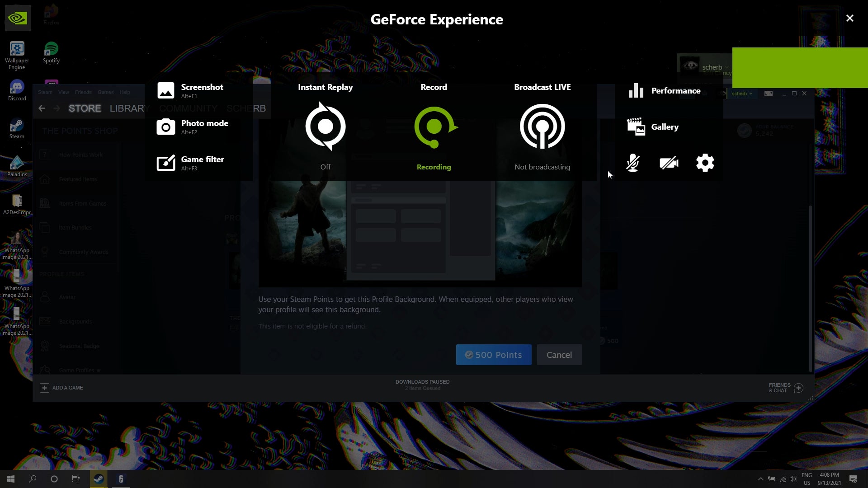The image size is (868, 488).
Task: Cancel the purchase dialog
Action: pyautogui.click(x=559, y=355)
